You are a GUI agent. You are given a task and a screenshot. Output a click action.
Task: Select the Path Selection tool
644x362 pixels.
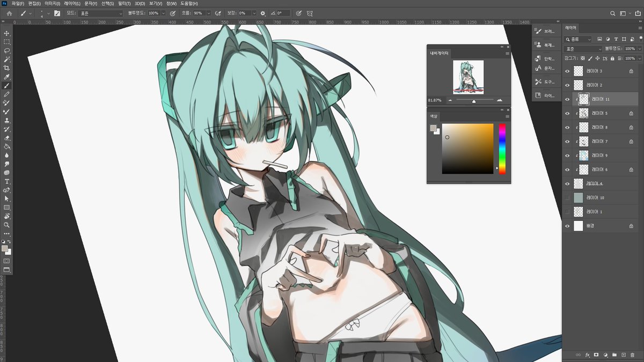7,198
